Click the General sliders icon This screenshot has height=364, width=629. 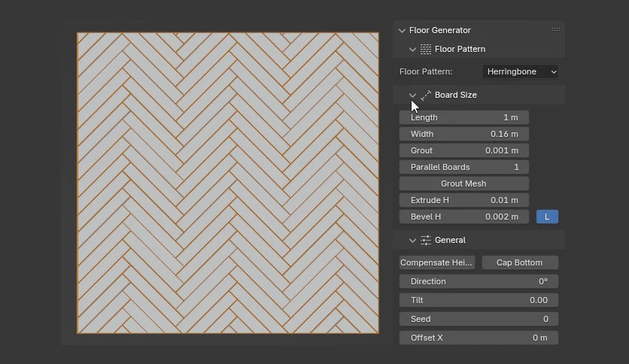pyautogui.click(x=426, y=240)
